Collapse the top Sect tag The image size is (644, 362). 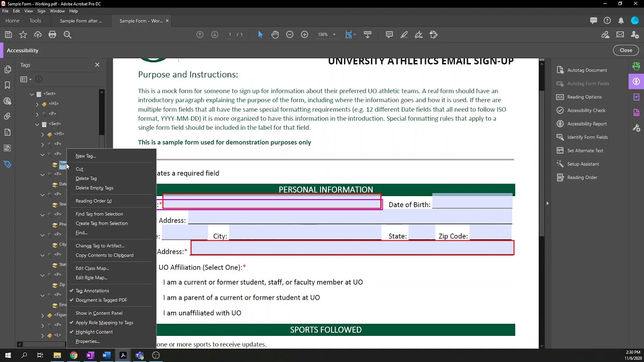click(x=32, y=94)
